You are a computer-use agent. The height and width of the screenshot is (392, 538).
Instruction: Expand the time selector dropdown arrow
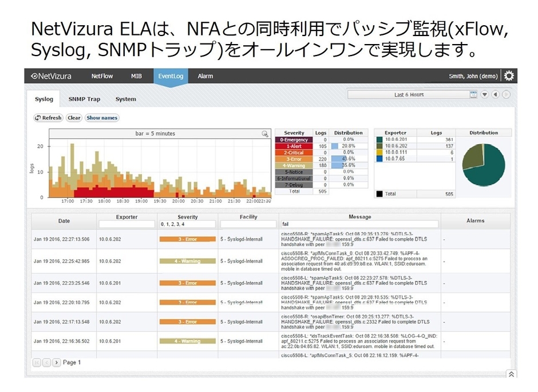coord(484,94)
